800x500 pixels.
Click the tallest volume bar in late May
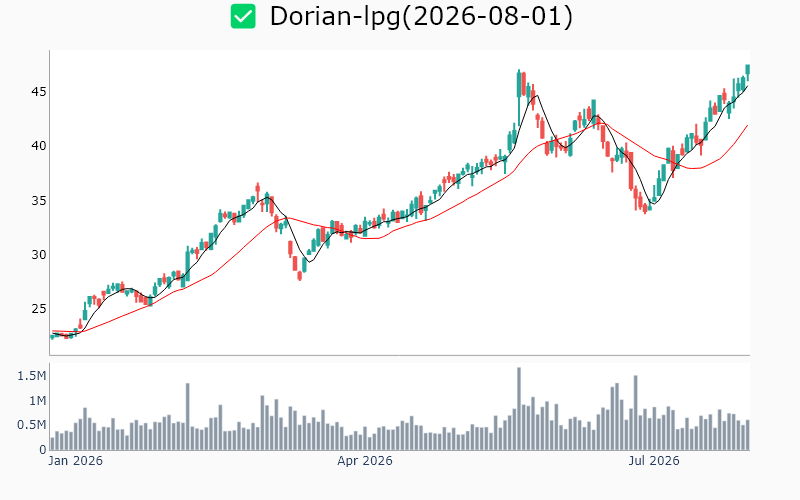coord(519,409)
